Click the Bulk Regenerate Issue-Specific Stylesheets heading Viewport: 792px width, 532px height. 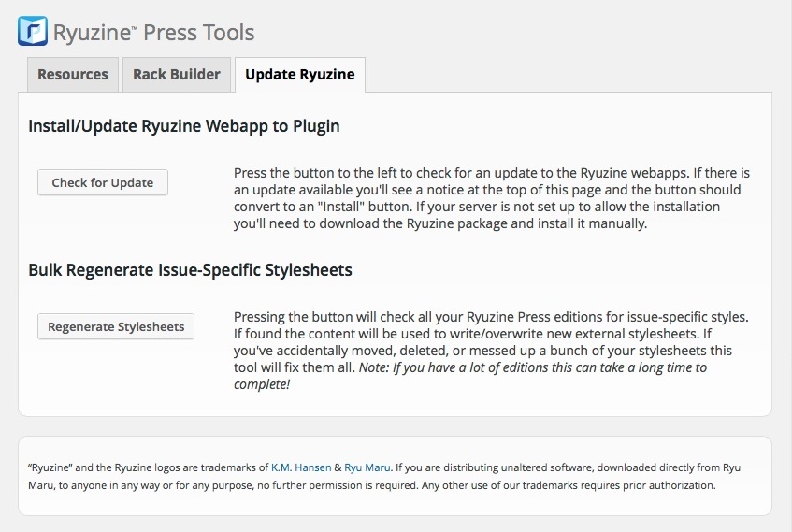190,270
